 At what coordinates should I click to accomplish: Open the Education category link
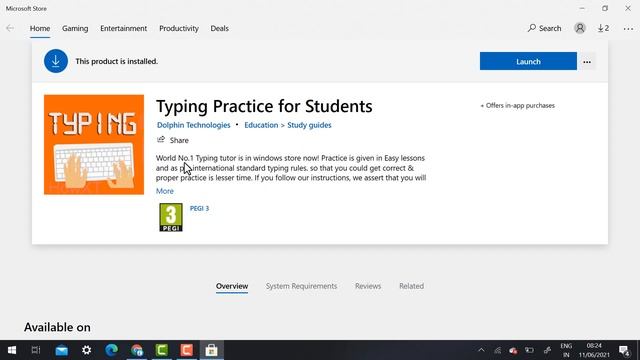click(x=261, y=125)
